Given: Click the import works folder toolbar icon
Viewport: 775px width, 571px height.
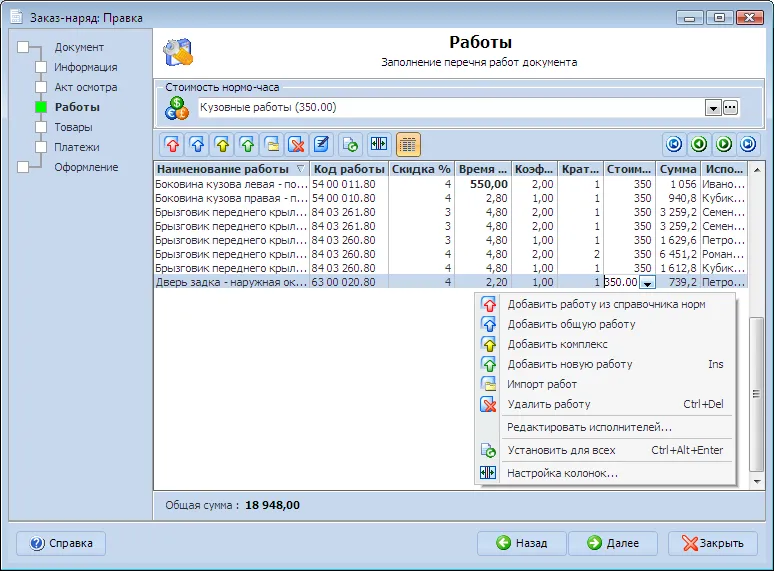Looking at the screenshot, I should click(x=272, y=145).
